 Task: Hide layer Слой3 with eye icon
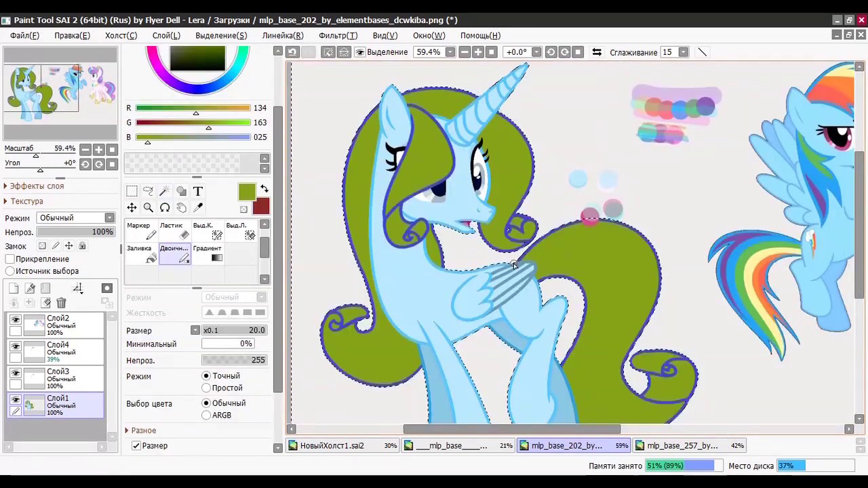click(x=16, y=373)
